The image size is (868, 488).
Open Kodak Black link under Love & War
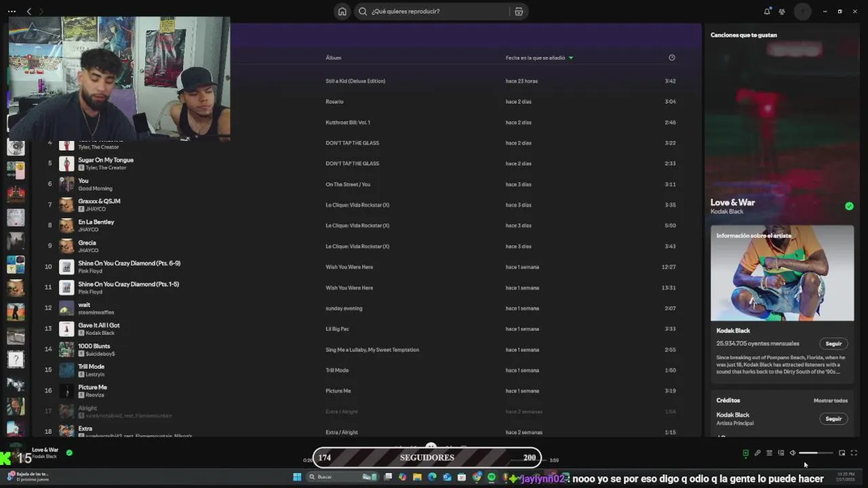point(727,211)
